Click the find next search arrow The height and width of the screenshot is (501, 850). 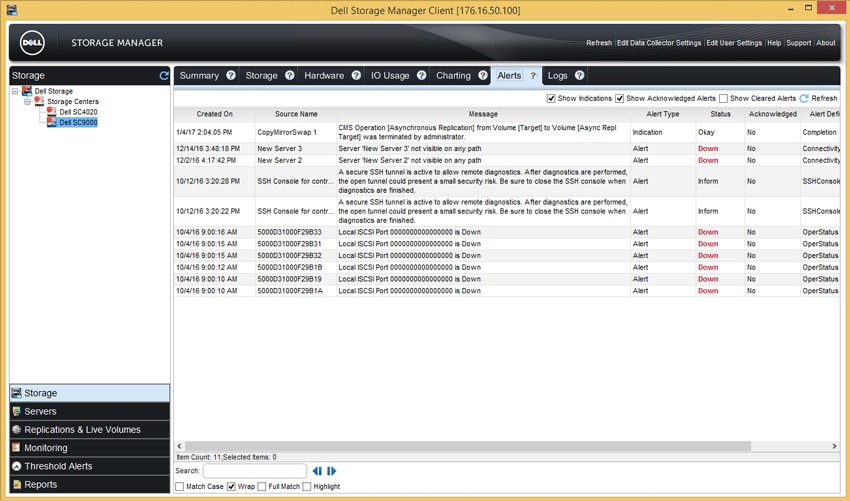tap(331, 471)
